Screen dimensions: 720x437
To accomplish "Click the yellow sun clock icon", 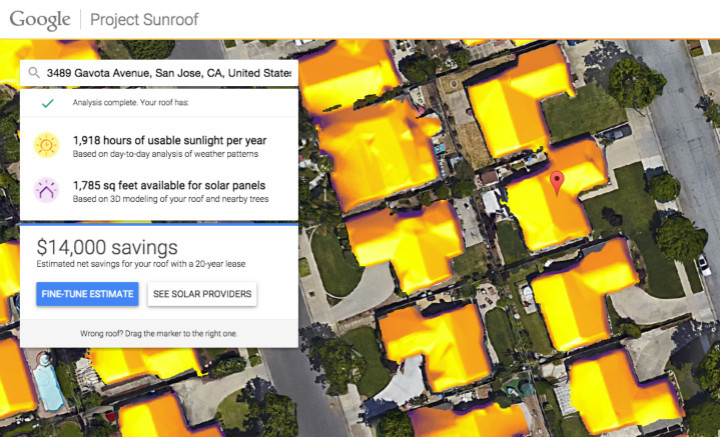I will (x=46, y=145).
